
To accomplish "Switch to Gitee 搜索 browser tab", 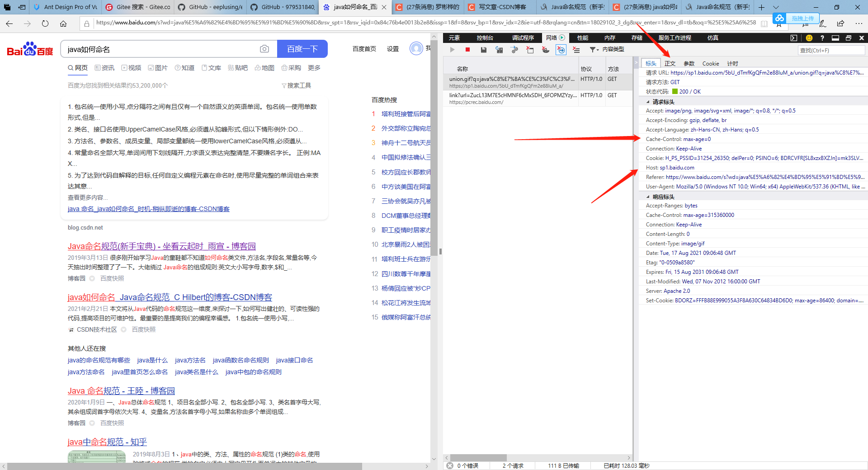I will (138, 7).
